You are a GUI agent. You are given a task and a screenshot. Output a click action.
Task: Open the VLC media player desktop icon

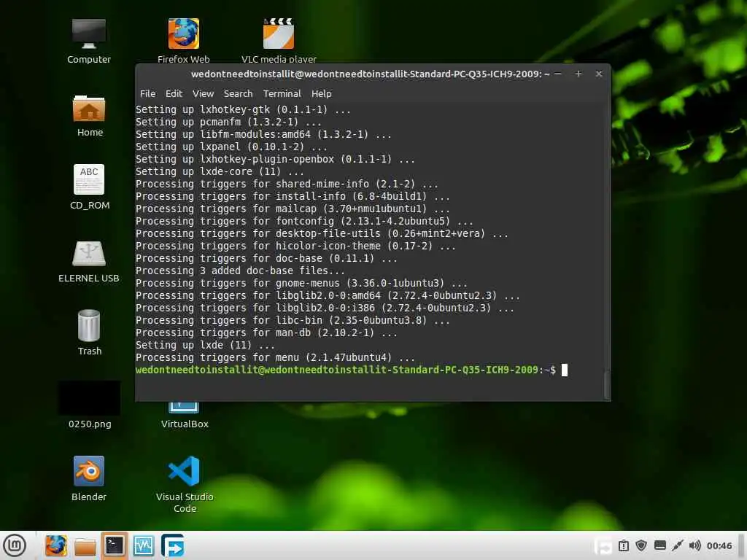coord(279,42)
